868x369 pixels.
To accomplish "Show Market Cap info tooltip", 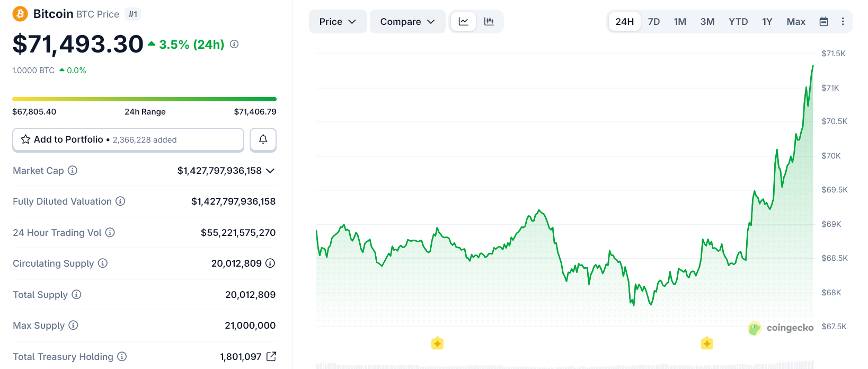I will 73,170.
